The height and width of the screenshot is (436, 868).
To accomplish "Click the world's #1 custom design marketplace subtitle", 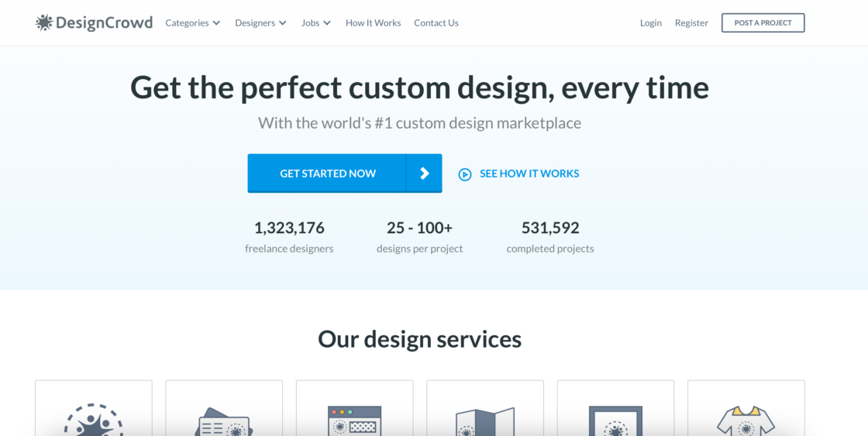I will coord(419,123).
